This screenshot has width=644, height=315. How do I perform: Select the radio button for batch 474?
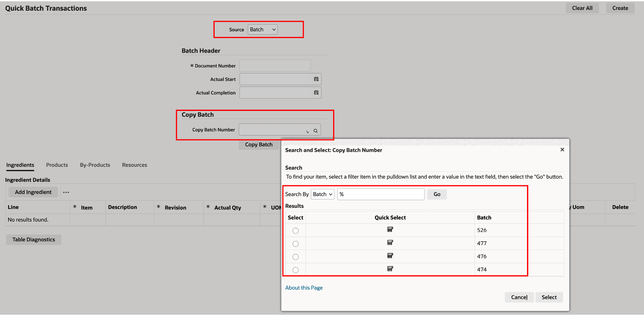pyautogui.click(x=295, y=270)
